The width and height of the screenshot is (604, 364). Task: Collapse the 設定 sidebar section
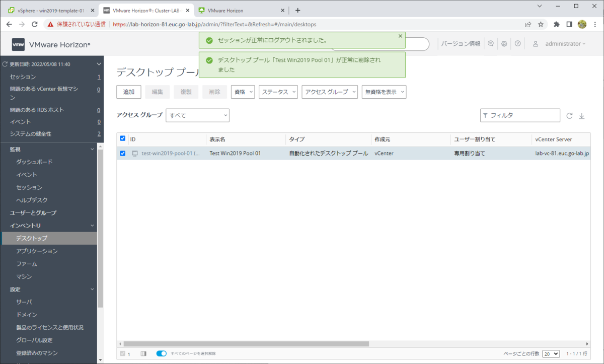[x=92, y=289]
